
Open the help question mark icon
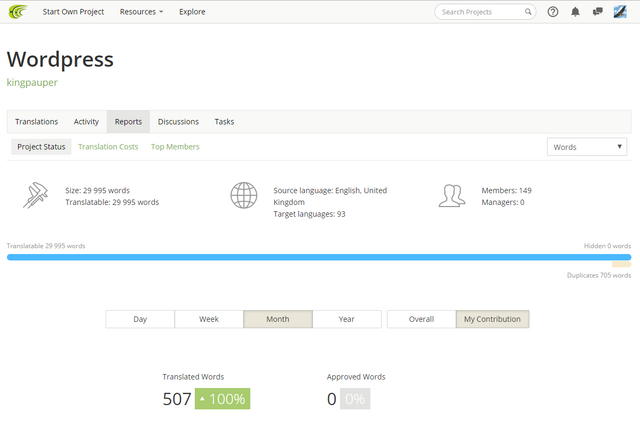point(553,12)
